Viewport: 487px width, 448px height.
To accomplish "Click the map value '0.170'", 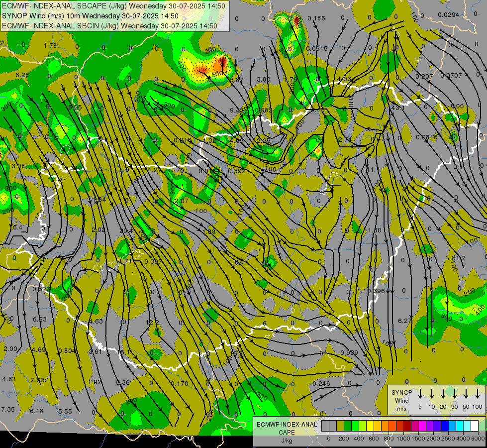I will click(180, 383).
